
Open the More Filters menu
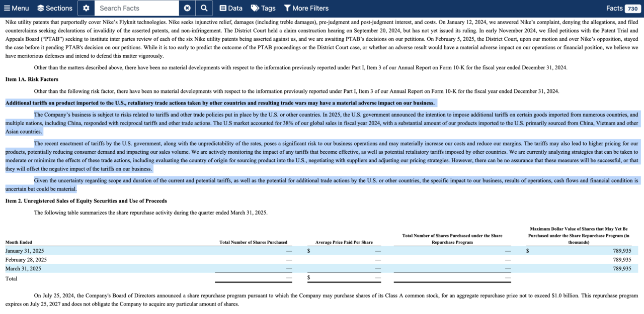(306, 8)
